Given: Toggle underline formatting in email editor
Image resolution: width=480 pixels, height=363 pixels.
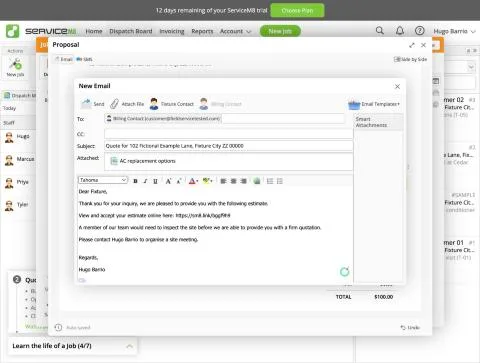Looking at the screenshot, I should [155, 181].
